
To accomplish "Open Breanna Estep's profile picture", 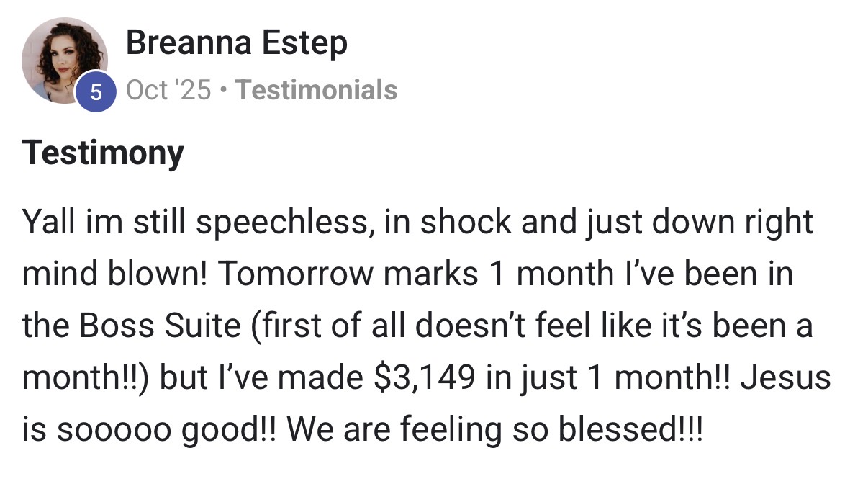I will pyautogui.click(x=64, y=60).
